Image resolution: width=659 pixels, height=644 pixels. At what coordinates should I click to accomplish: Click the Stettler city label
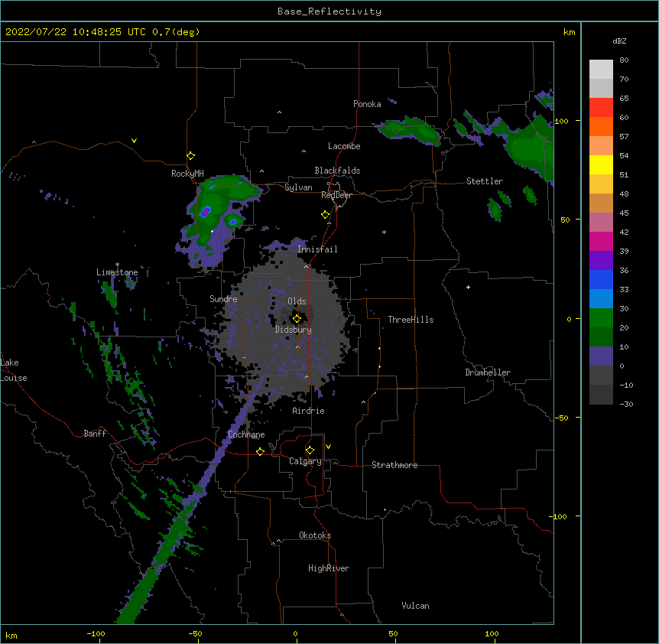tap(485, 181)
